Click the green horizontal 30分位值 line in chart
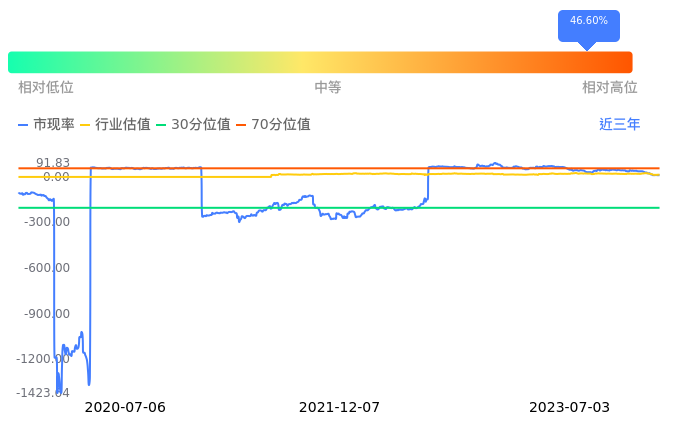The image size is (686, 442). (x=400, y=208)
